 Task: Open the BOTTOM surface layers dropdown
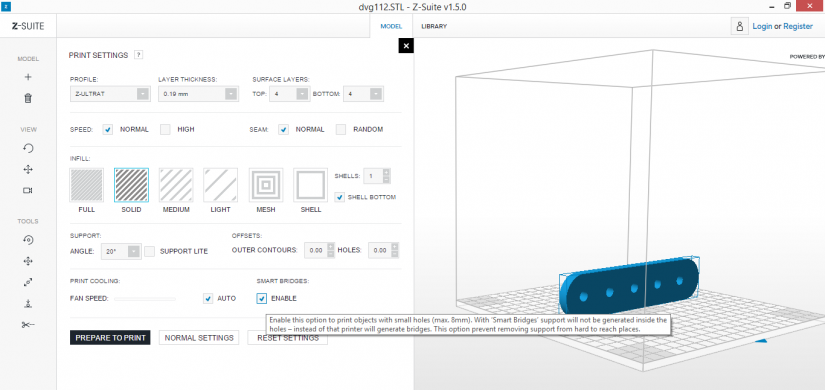[363, 94]
